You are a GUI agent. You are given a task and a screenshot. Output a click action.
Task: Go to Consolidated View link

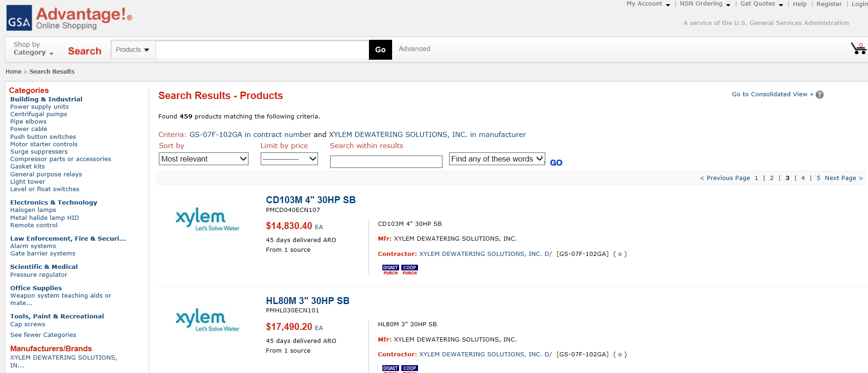(772, 94)
